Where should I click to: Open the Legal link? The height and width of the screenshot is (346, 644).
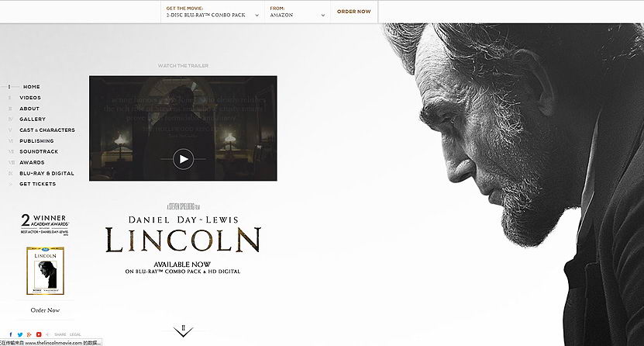75,334
